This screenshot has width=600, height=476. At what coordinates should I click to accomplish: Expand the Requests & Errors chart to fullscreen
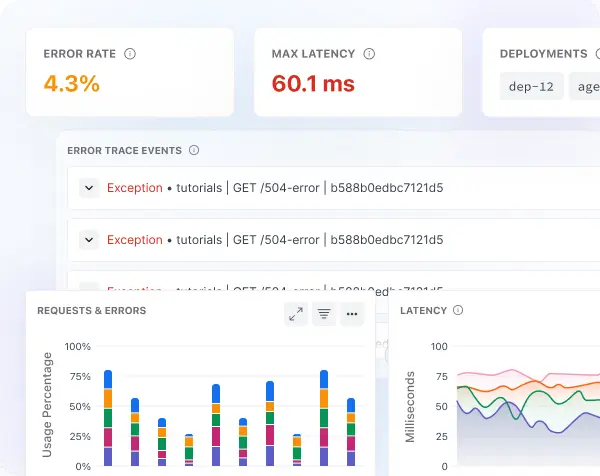click(296, 314)
